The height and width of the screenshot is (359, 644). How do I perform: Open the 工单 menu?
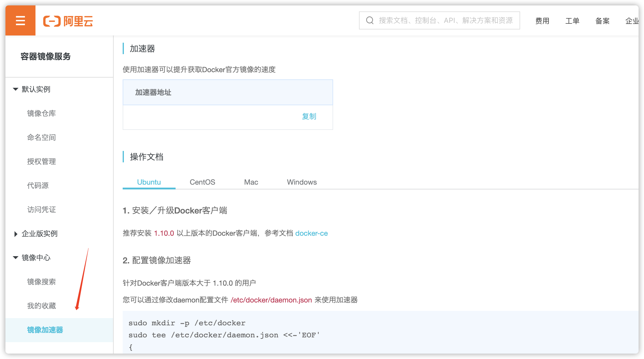coord(572,21)
